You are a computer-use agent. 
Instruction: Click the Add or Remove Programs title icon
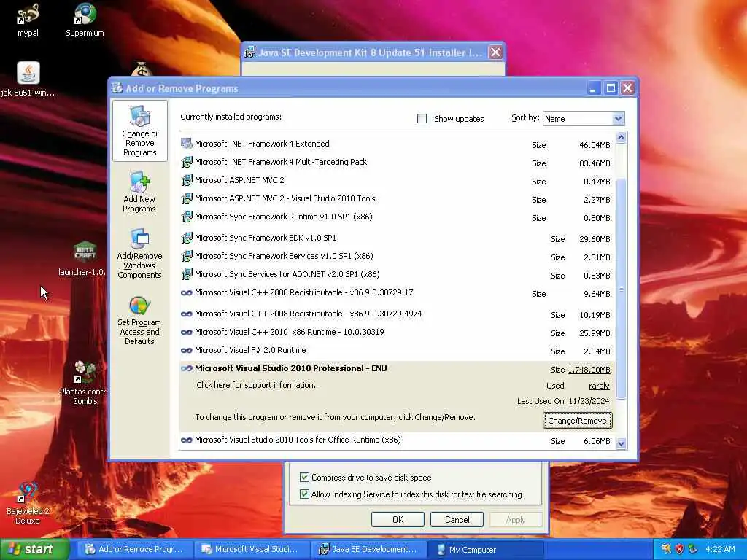[117, 87]
